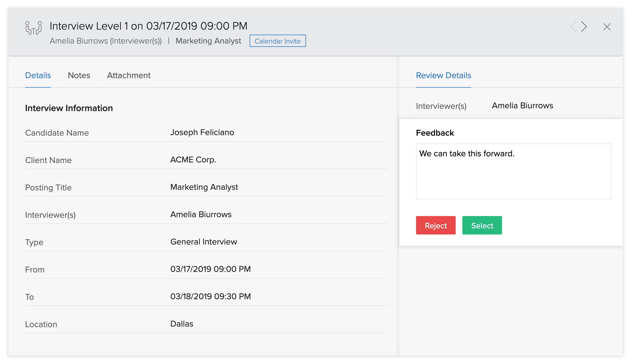The height and width of the screenshot is (364, 631).
Task: Click the Marketing Analyst header subtitle
Action: point(208,41)
